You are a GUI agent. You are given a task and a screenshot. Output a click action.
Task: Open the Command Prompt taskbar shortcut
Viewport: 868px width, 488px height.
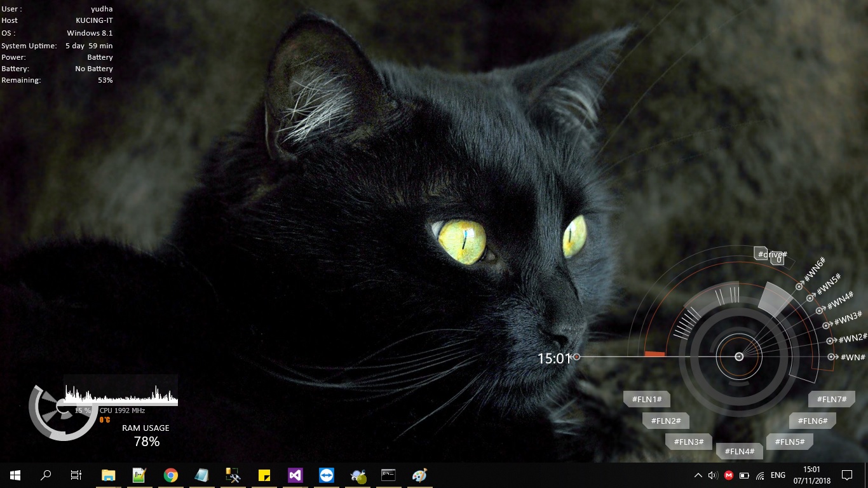[388, 475]
